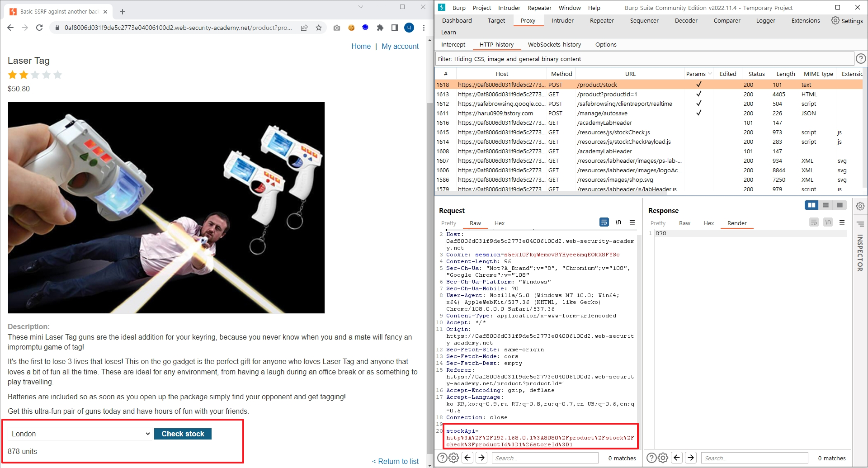Image resolution: width=868 pixels, height=468 pixels.
Task: Go to next Request search match
Action: pos(482,458)
